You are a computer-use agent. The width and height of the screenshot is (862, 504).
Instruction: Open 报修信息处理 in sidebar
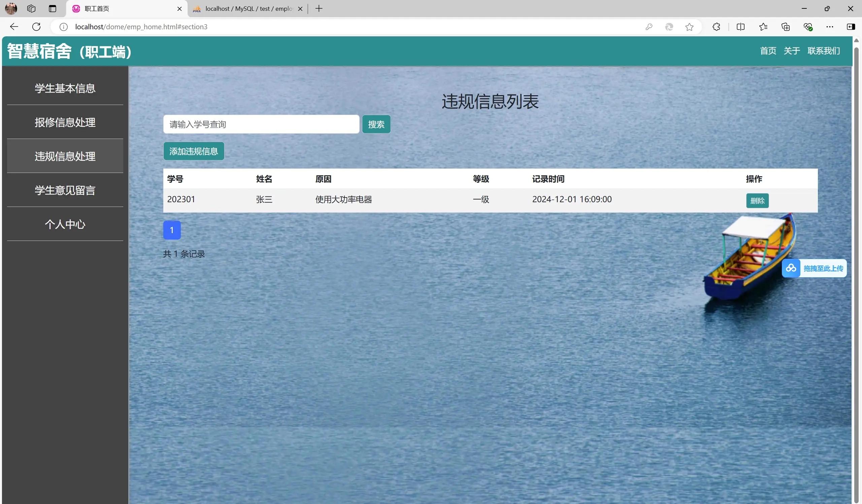click(x=65, y=122)
